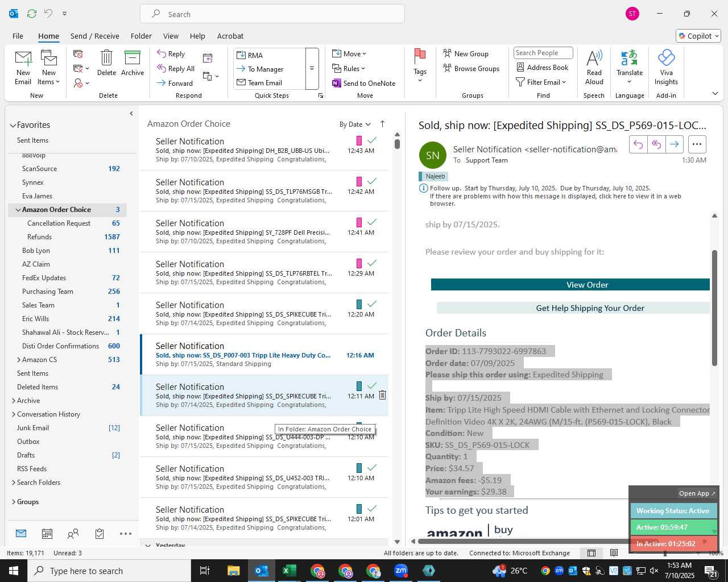Click the Meeting reply icon
728x582 pixels.
coord(208,58)
